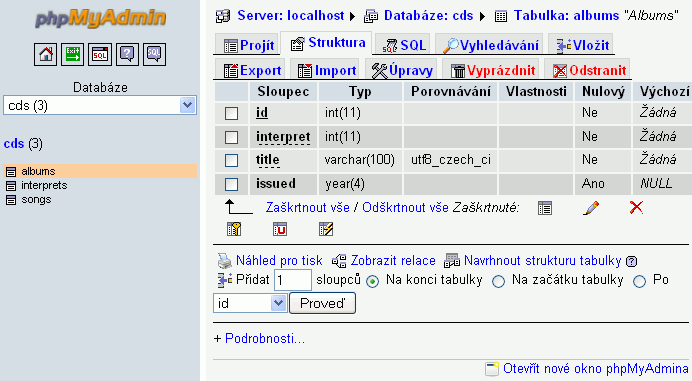Check the id column checkbox
This screenshot has height=381, width=692.
231,113
